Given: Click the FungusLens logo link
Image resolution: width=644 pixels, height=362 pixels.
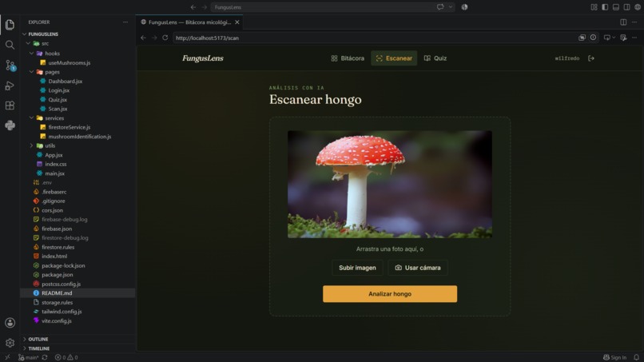Looking at the screenshot, I should pos(203,58).
